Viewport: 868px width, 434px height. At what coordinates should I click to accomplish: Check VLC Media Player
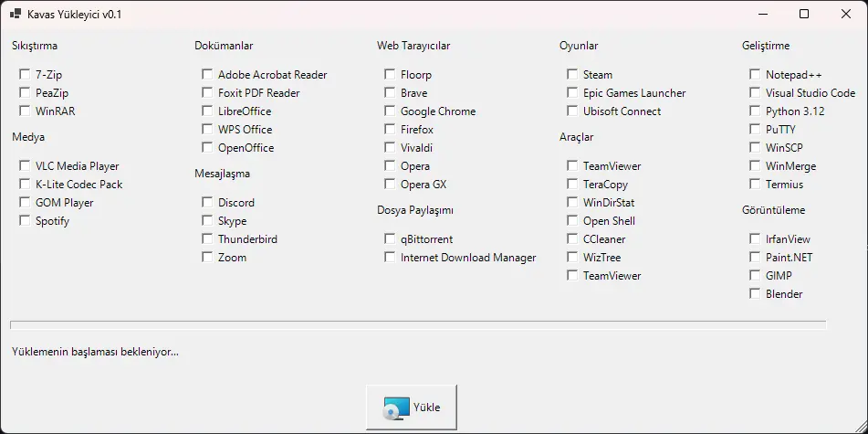pos(25,165)
